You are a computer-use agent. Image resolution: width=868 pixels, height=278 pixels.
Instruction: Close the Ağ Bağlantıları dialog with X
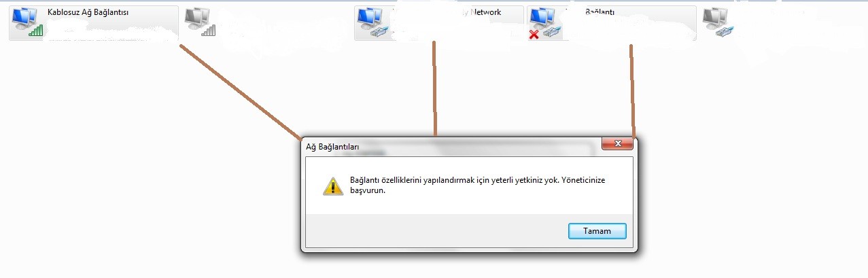pyautogui.click(x=618, y=143)
